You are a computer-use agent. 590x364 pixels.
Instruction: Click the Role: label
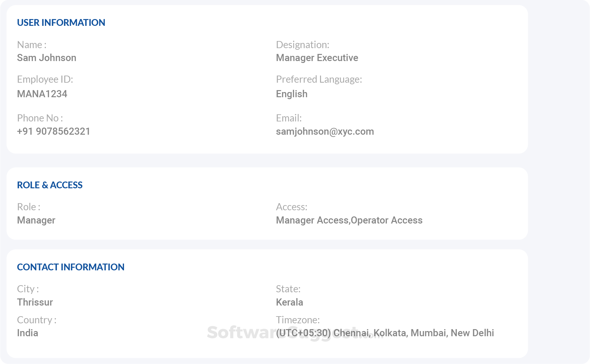29,207
